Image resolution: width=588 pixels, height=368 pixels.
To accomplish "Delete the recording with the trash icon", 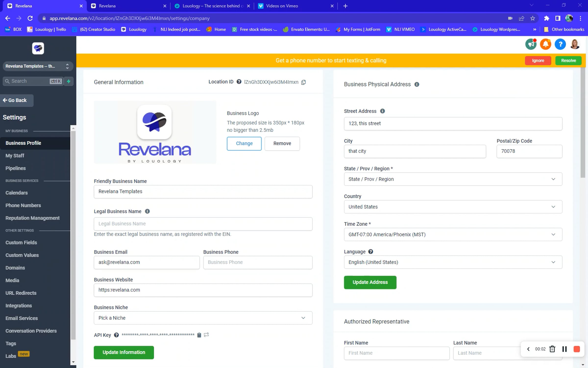I will 552,349.
